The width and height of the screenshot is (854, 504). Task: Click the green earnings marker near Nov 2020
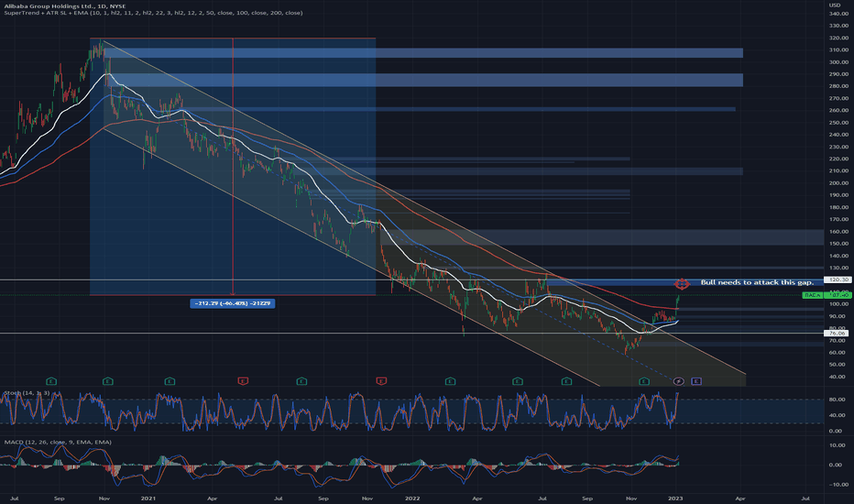108,381
